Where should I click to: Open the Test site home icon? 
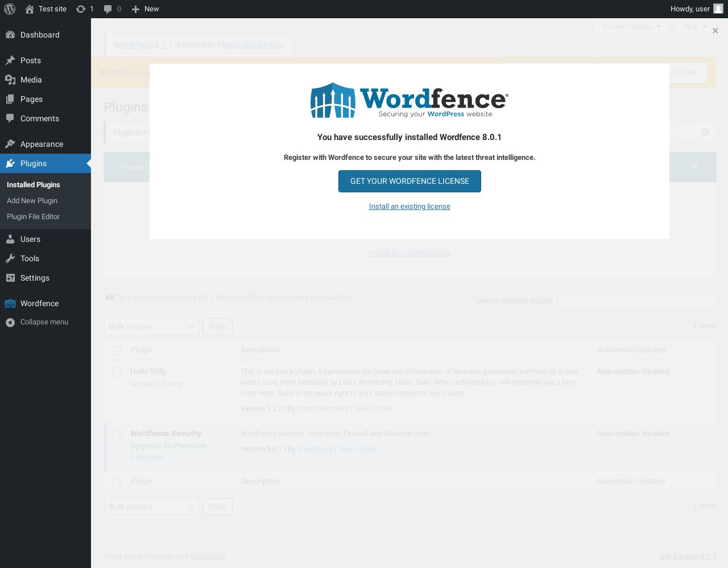30,9
